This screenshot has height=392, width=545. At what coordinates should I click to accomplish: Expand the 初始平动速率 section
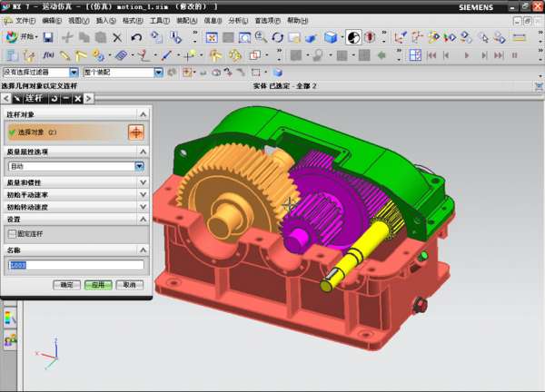point(143,194)
